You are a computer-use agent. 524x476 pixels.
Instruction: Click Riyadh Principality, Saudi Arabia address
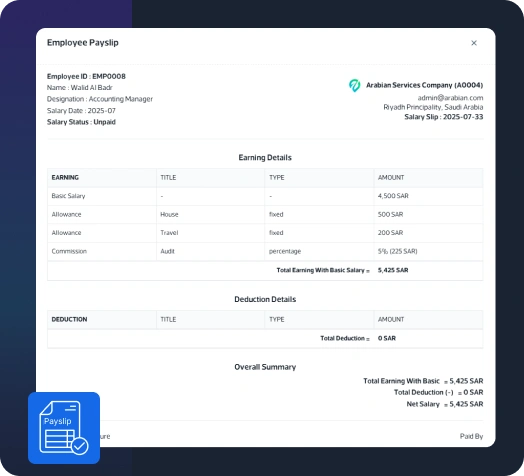(x=433, y=107)
